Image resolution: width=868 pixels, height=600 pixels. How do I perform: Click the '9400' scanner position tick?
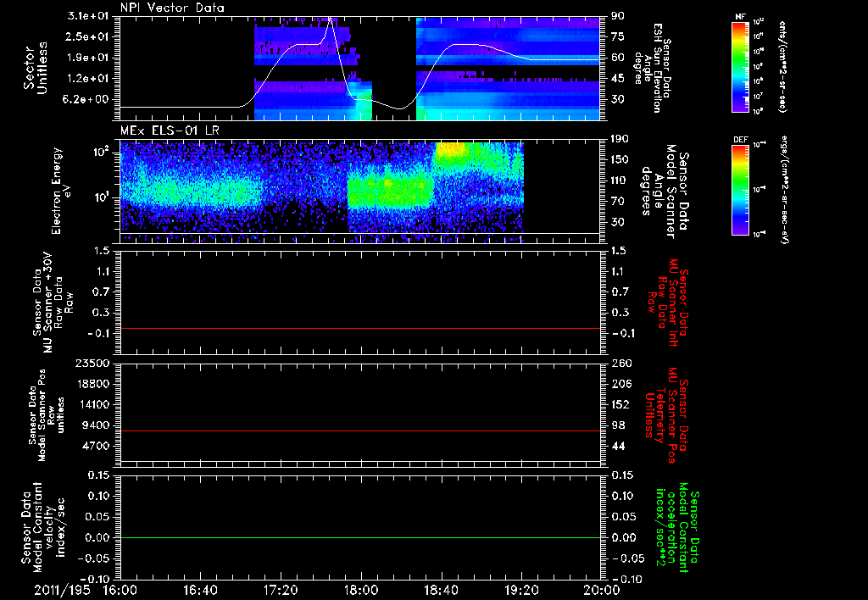95,425
